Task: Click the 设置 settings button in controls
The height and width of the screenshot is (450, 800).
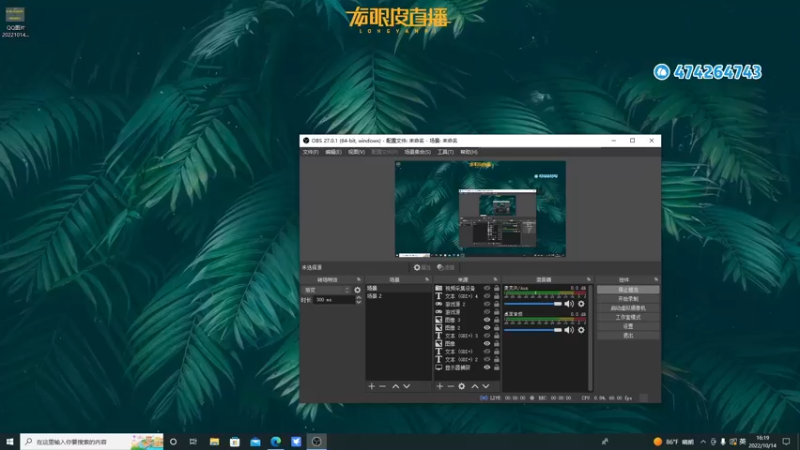Action: tap(628, 327)
